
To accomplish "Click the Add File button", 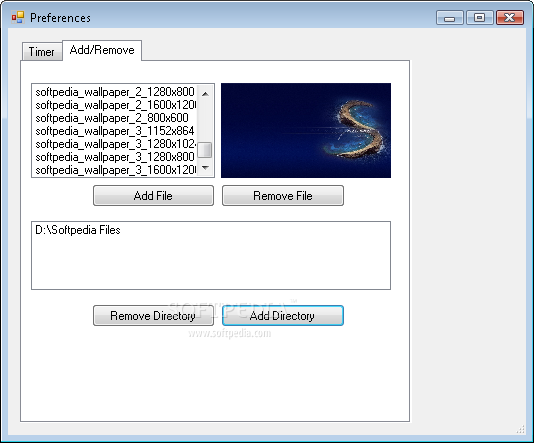I will (x=153, y=195).
